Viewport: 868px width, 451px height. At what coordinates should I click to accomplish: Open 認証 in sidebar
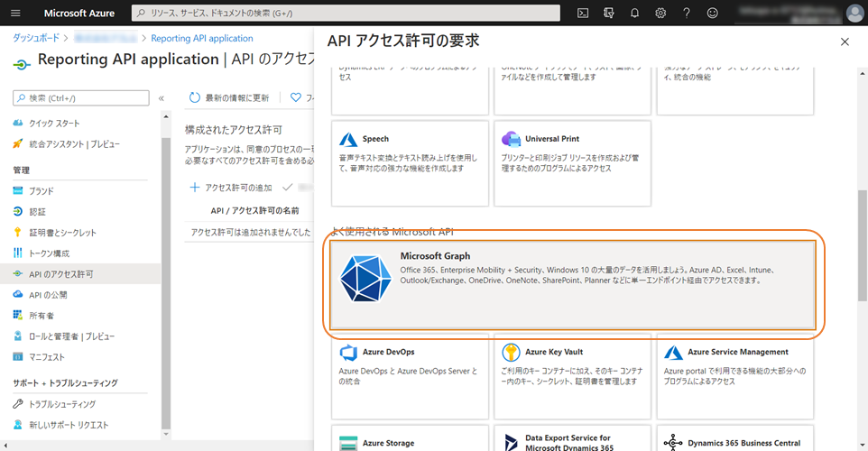(37, 211)
